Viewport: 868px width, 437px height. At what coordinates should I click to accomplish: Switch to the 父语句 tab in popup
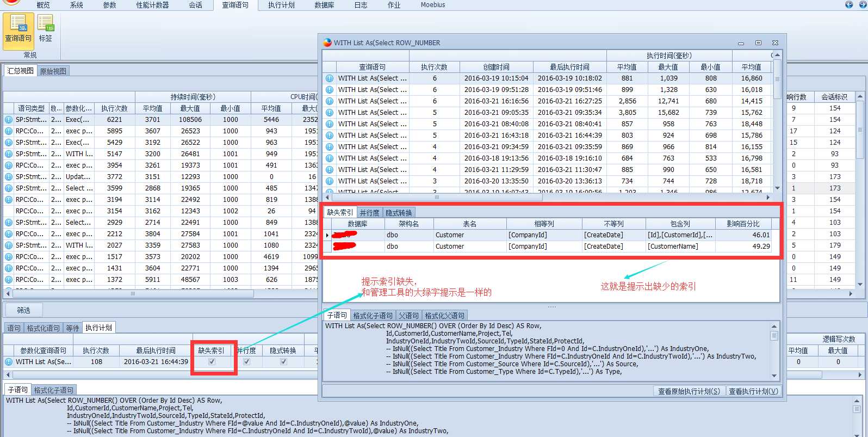(x=409, y=316)
